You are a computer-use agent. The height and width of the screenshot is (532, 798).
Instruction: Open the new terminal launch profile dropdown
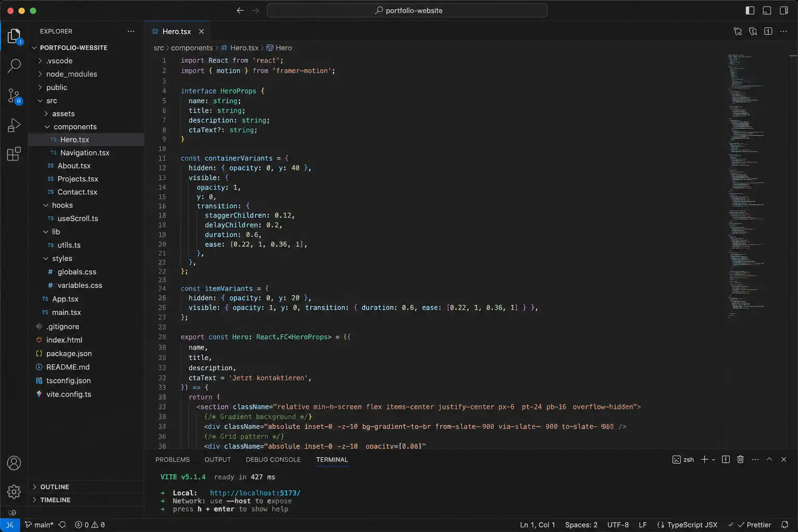[x=713, y=459]
